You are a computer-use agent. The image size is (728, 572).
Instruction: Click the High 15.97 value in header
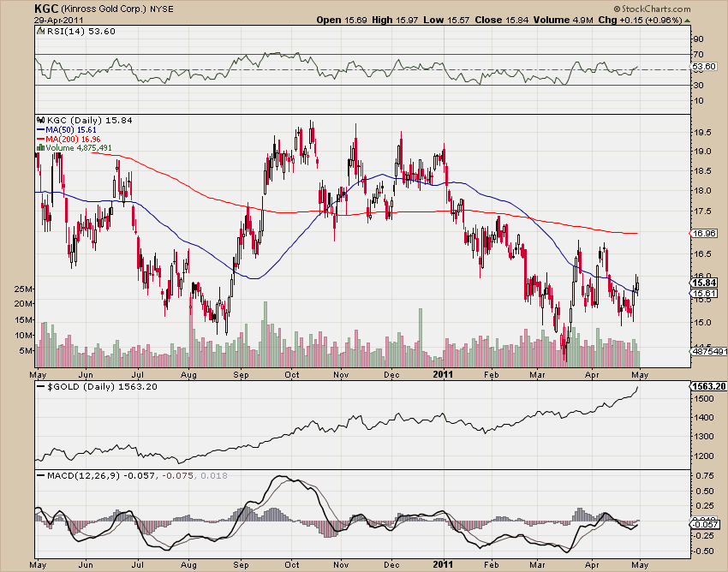coord(395,20)
